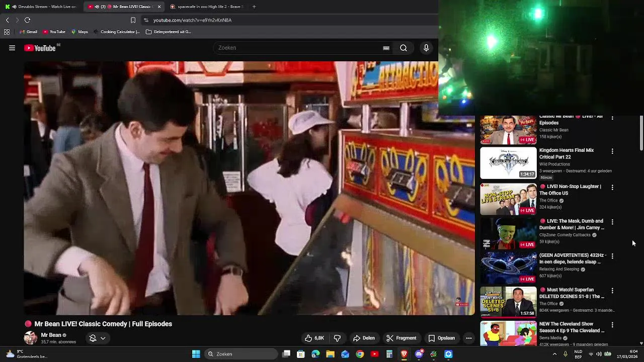Viewport: 644px width, 362px height.
Task: Open options menu for The Mask live video
Action: tap(612, 222)
